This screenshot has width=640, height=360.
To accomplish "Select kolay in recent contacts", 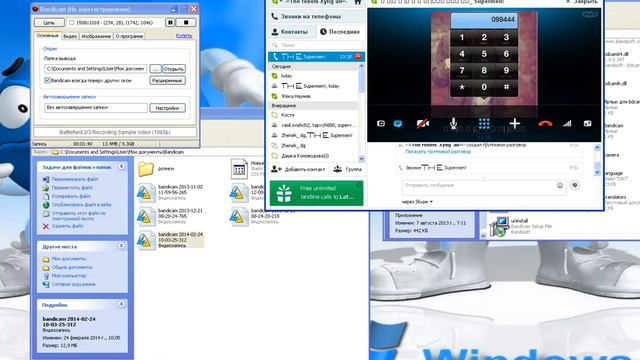I will click(313, 76).
